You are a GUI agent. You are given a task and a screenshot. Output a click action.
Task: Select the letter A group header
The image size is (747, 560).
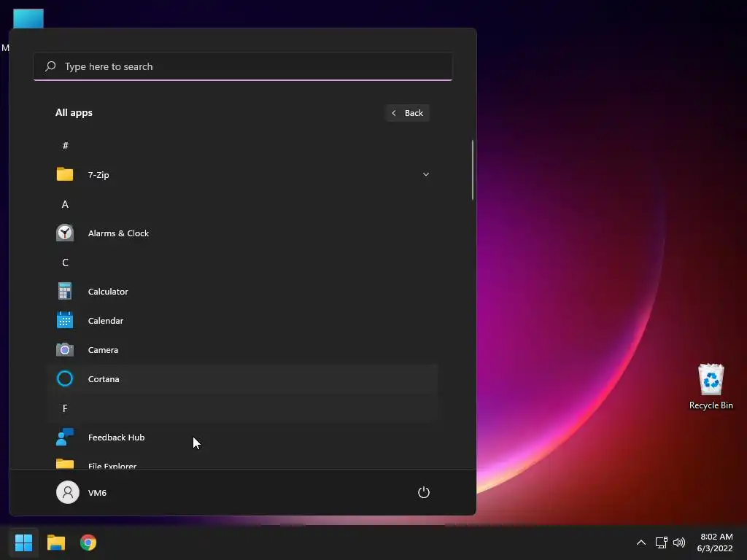click(65, 204)
